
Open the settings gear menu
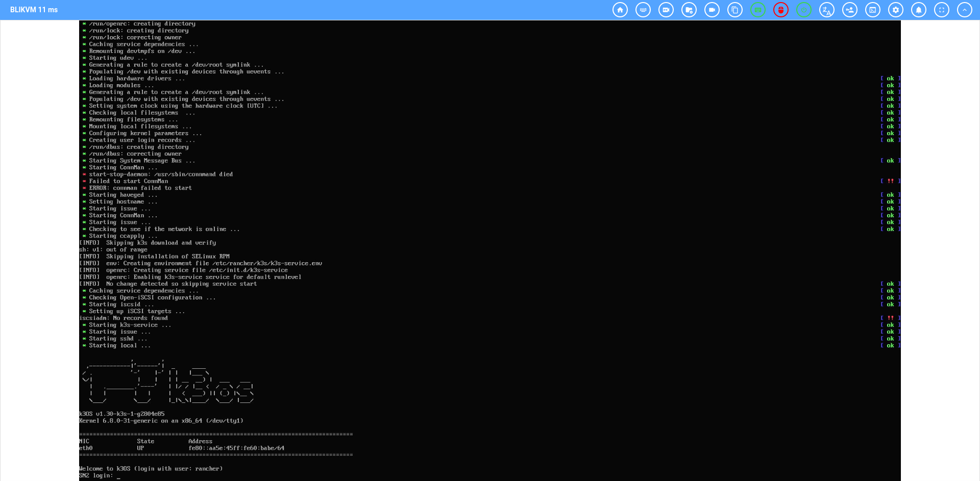tap(896, 10)
